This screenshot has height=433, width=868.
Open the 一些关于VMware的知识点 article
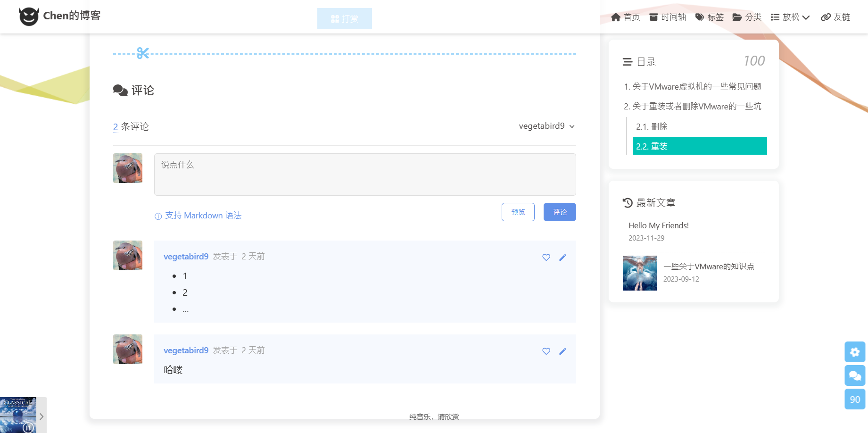(x=709, y=266)
